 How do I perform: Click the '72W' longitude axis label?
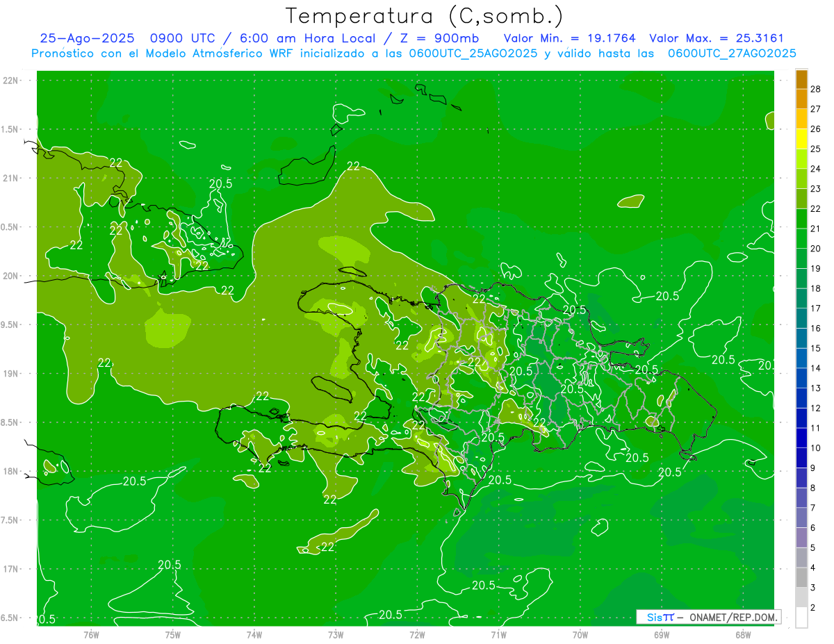coord(417,634)
